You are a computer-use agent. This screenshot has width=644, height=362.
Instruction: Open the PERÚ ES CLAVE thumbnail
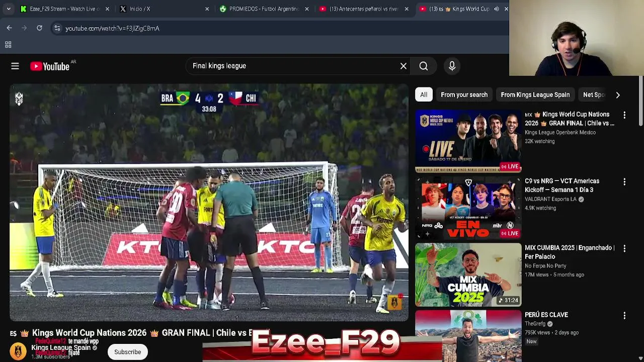coord(468,336)
